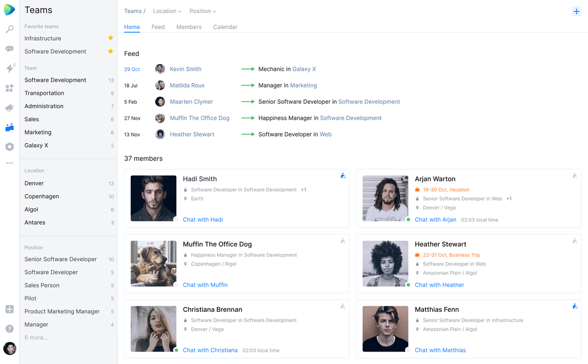The width and height of the screenshot is (588, 364).
Task: Click the help question mark icon
Action: [x=10, y=329]
